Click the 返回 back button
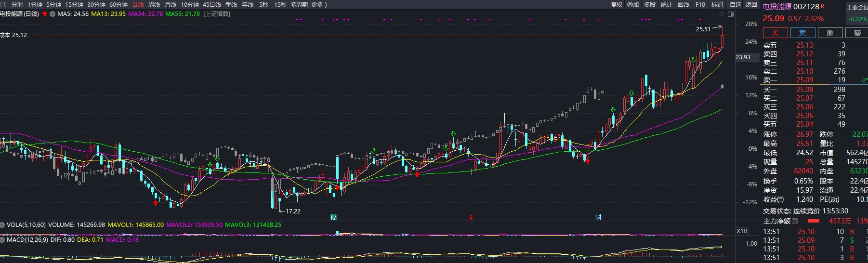This screenshot has height=263, width=868. [x=751, y=4]
